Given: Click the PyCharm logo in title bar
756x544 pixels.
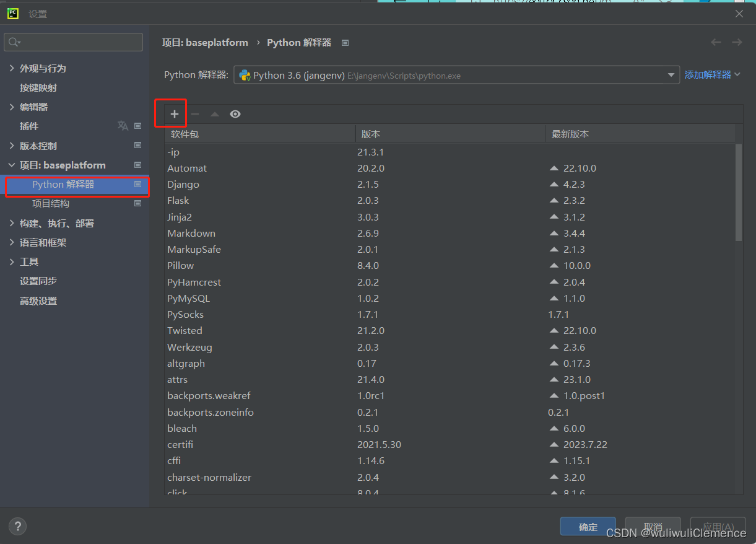Looking at the screenshot, I should coord(12,13).
